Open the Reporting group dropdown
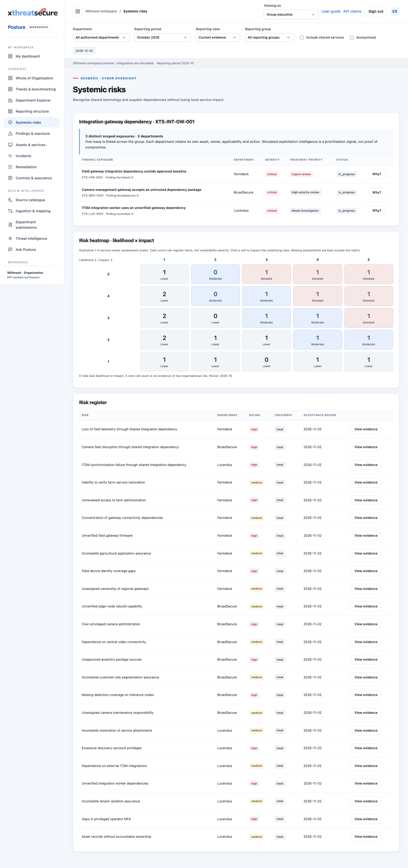This screenshot has height=868, width=408. tap(269, 38)
